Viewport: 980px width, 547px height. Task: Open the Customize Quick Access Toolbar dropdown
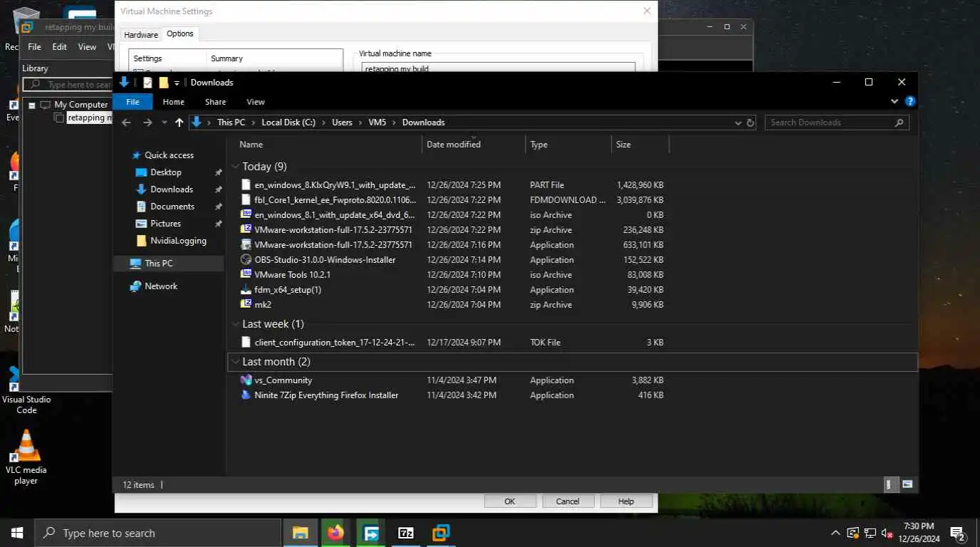tap(177, 83)
